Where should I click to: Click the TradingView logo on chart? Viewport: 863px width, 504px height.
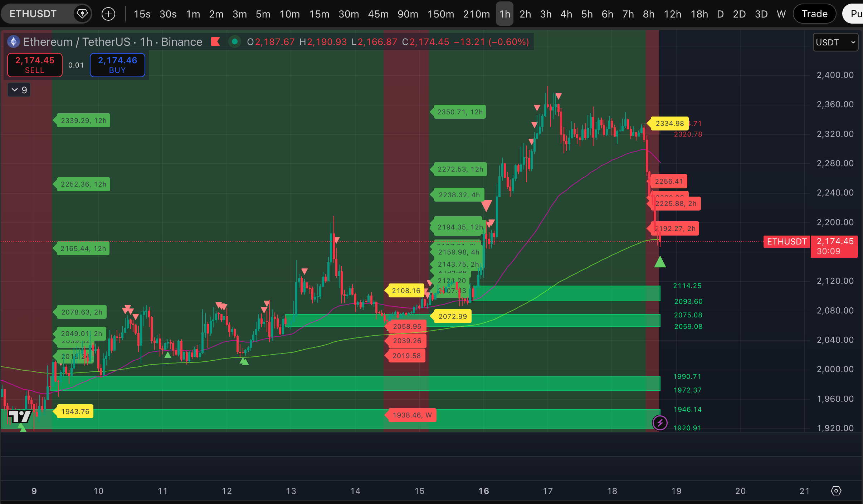(x=20, y=416)
